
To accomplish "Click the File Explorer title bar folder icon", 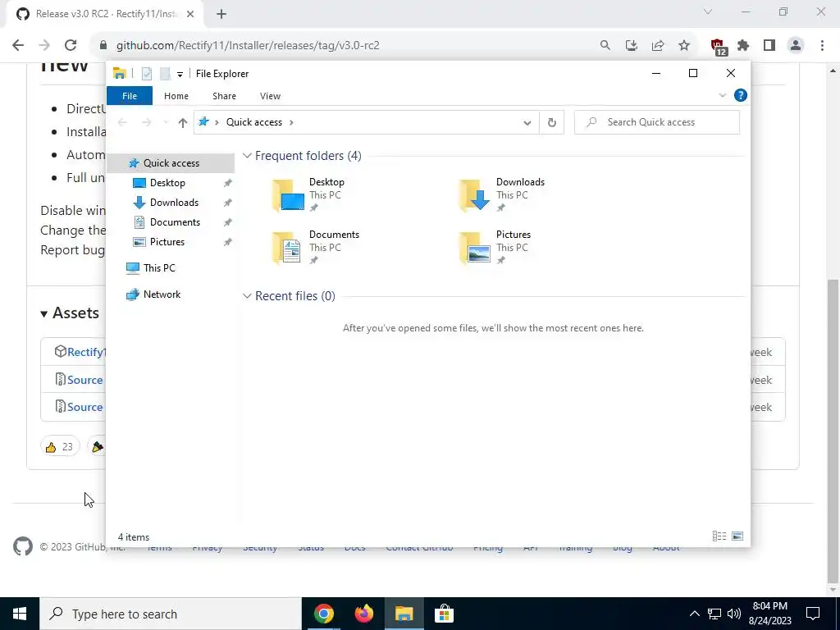I will (120, 73).
